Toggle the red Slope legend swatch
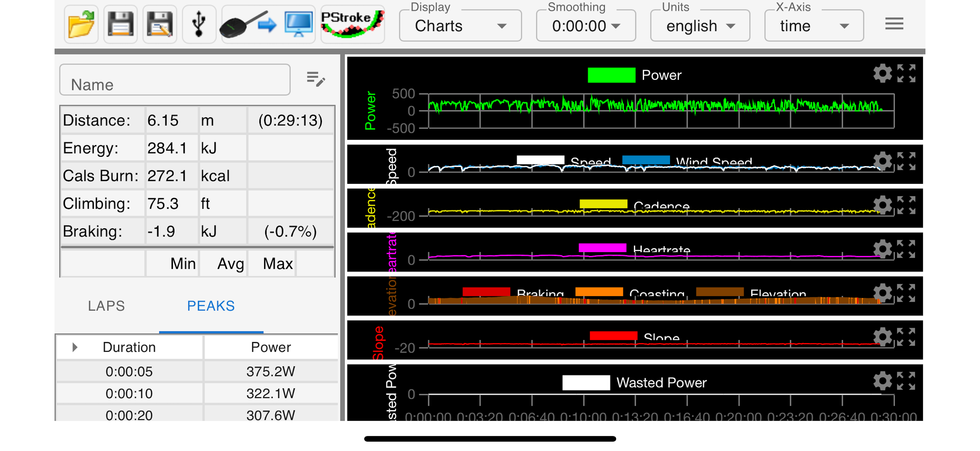 pyautogui.click(x=613, y=336)
